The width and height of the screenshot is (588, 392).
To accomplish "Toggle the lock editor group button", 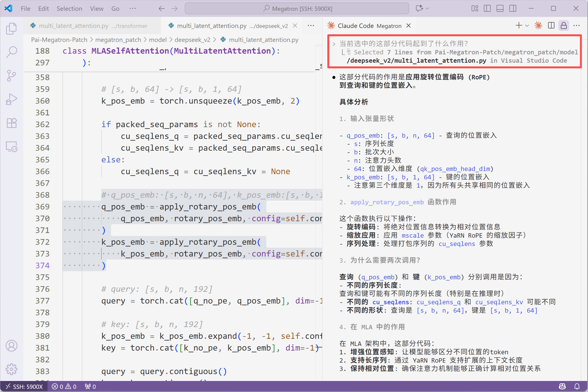I will [564, 25].
